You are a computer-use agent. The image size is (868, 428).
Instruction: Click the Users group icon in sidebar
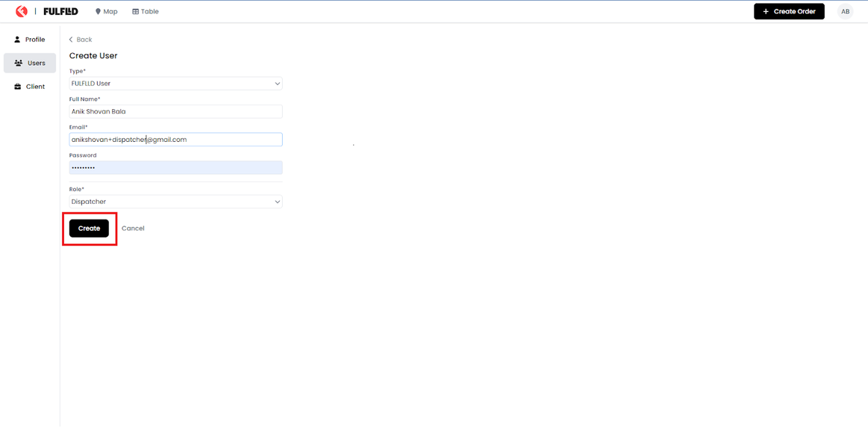tap(18, 63)
